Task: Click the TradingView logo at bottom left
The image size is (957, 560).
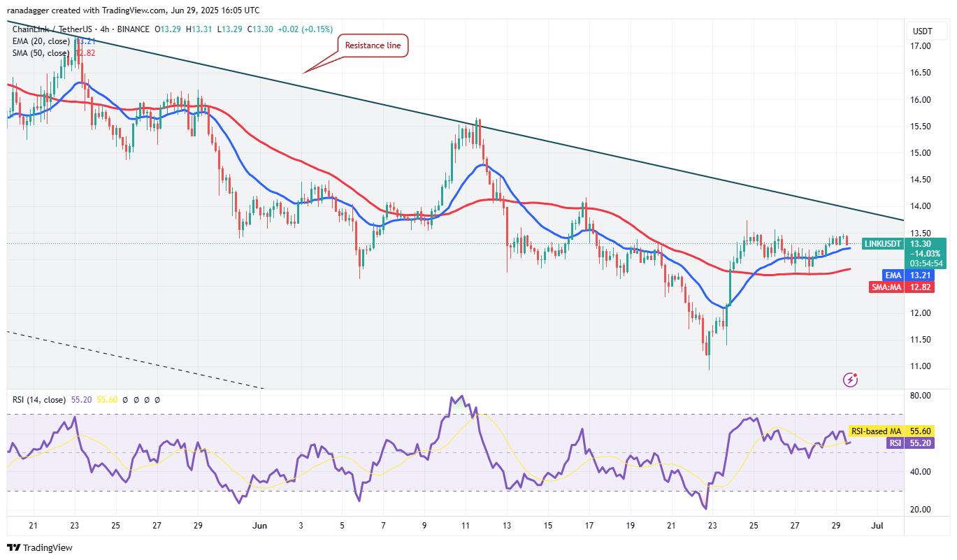Action: point(40,547)
